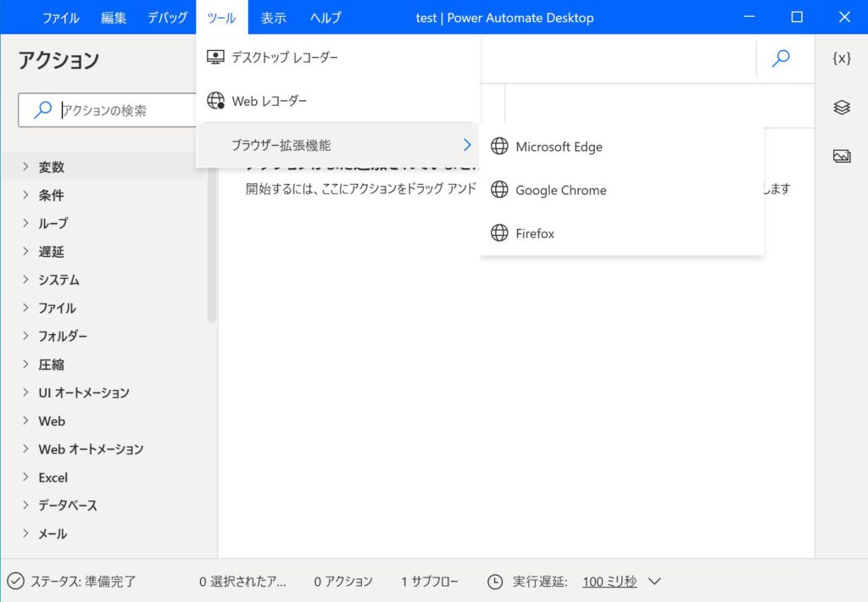Select デスクトップ レコーダー menu entry
868x602 pixels.
[x=337, y=57]
